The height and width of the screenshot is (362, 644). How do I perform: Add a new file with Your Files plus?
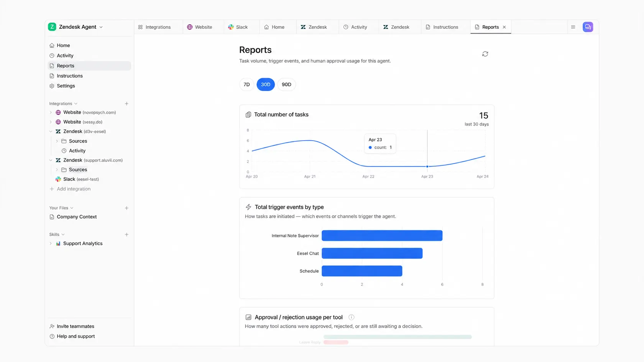coord(127,208)
